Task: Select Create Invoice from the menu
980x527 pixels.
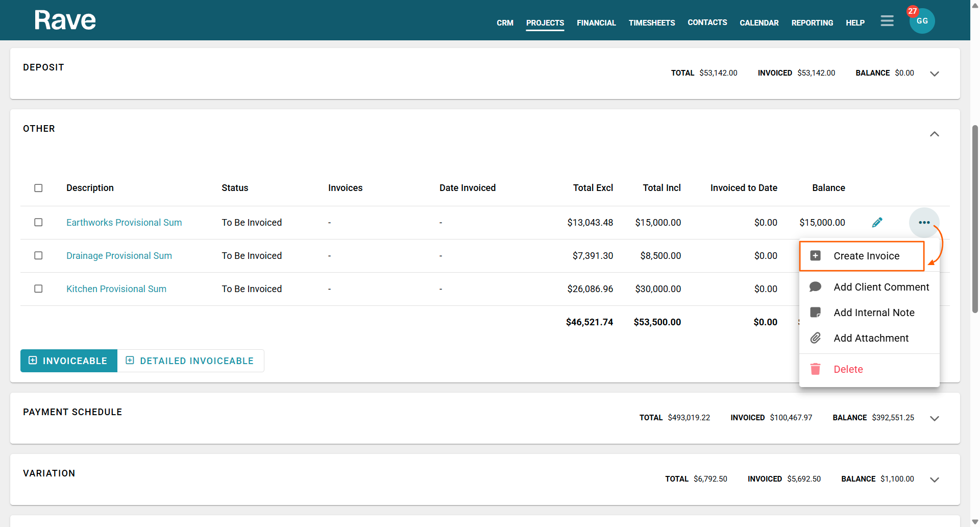Action: point(866,256)
